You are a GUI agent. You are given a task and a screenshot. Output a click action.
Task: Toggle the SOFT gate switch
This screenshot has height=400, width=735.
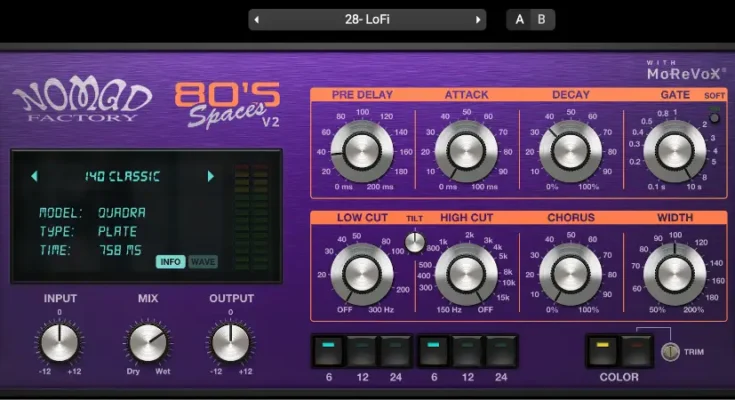714,107
